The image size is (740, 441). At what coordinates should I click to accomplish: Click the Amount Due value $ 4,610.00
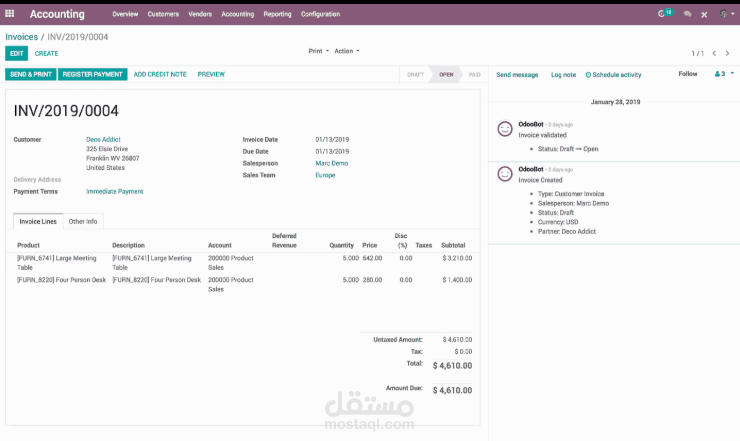(x=452, y=390)
